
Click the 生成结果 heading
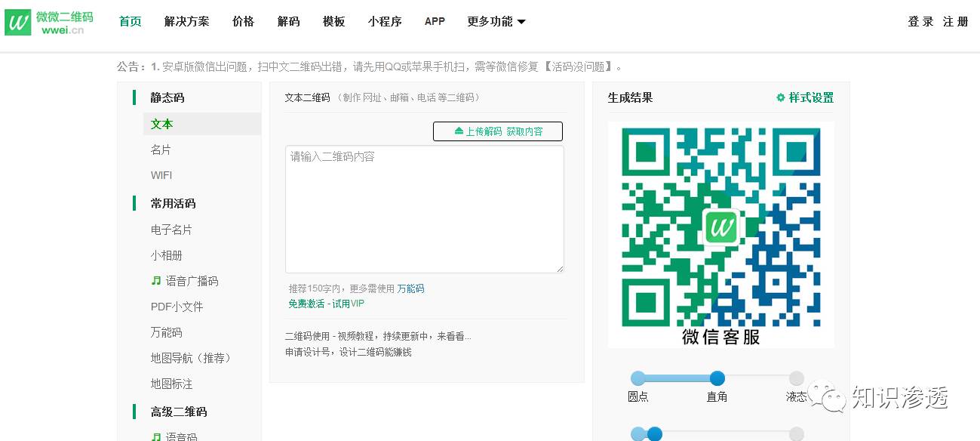[631, 97]
